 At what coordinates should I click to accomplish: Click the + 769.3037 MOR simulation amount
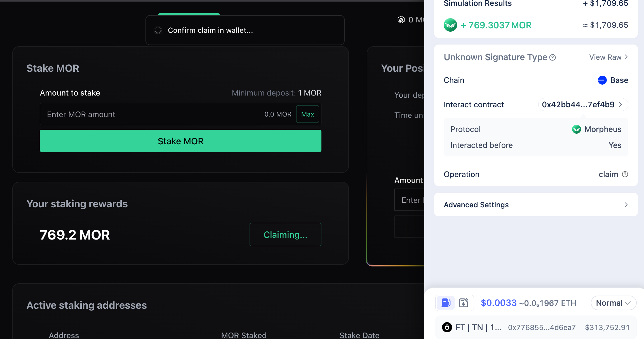pyautogui.click(x=496, y=25)
